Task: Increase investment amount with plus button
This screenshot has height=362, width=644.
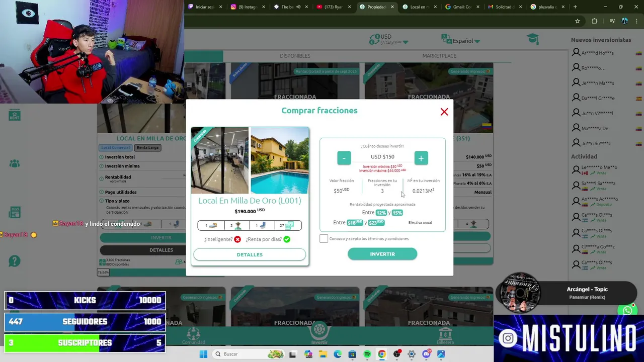Action: pyautogui.click(x=421, y=158)
